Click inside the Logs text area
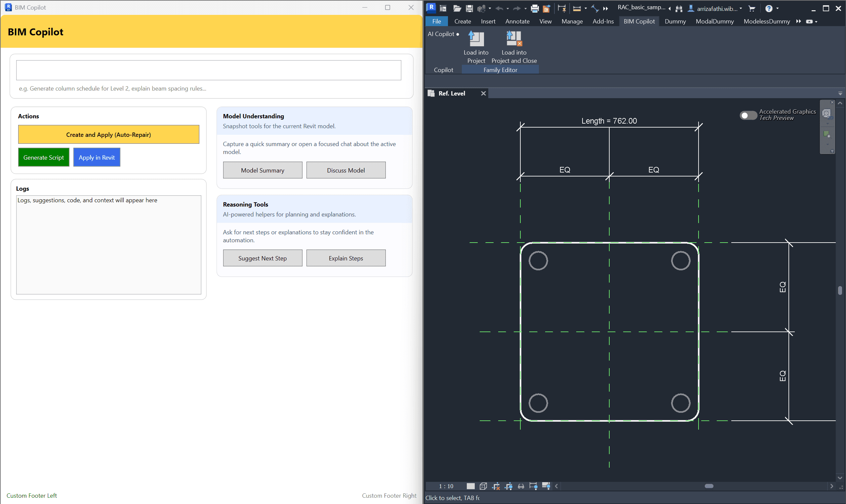 [x=109, y=245]
